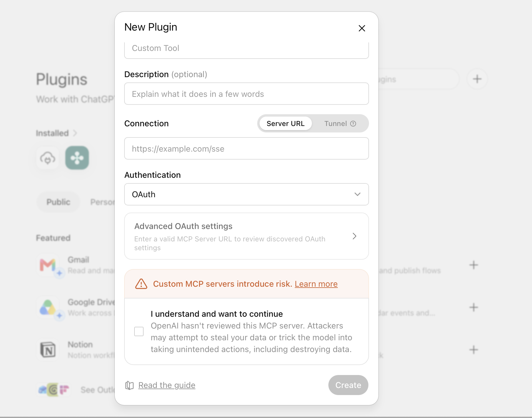Focus the server URL input field

tap(247, 148)
